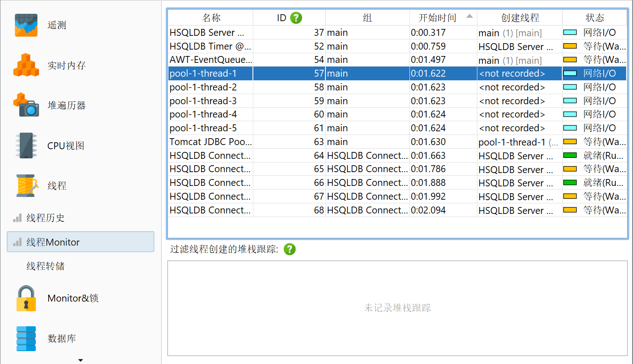Click the empty stack trace panel 未记录堆栈跟踪
The width and height of the screenshot is (633, 364).
click(x=398, y=308)
